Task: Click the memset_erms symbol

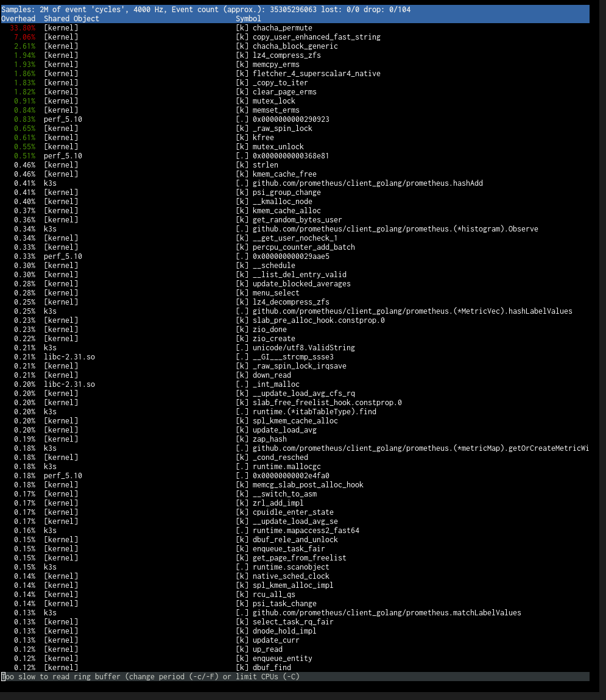Action: click(276, 110)
